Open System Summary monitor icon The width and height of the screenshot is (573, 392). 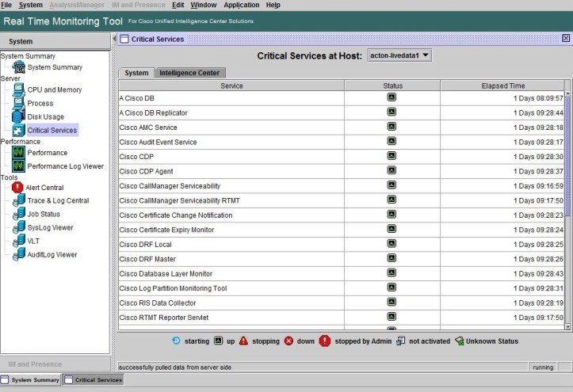pyautogui.click(x=18, y=67)
